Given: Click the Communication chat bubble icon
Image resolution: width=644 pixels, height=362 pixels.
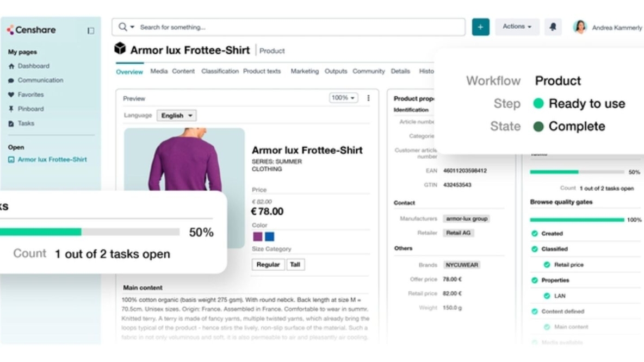Looking at the screenshot, I should (11, 80).
